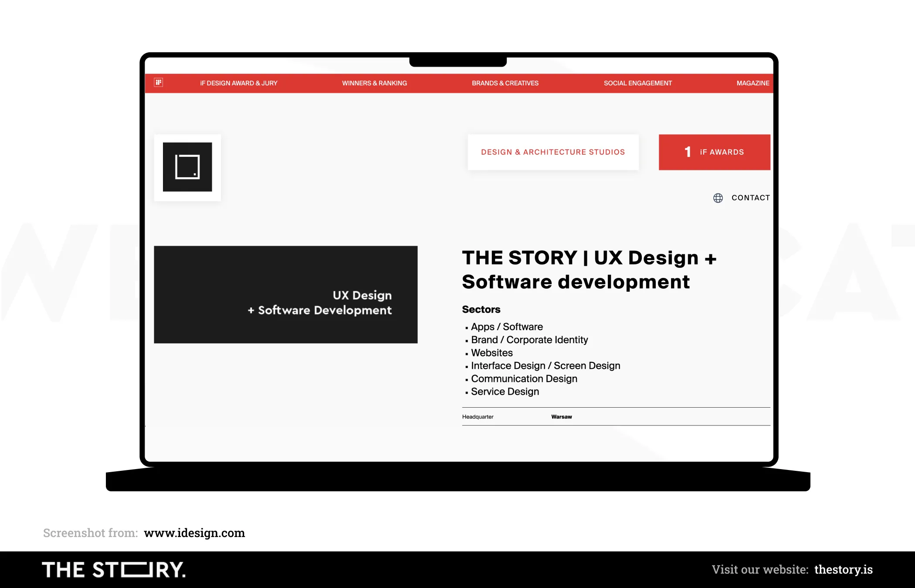The width and height of the screenshot is (915, 588).
Task: Click Design & Architecture Studios button
Action: (553, 152)
